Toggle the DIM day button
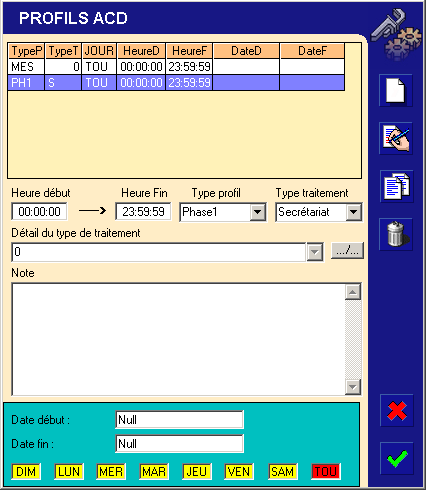Screen dimensions: 426x490 pos(26,472)
